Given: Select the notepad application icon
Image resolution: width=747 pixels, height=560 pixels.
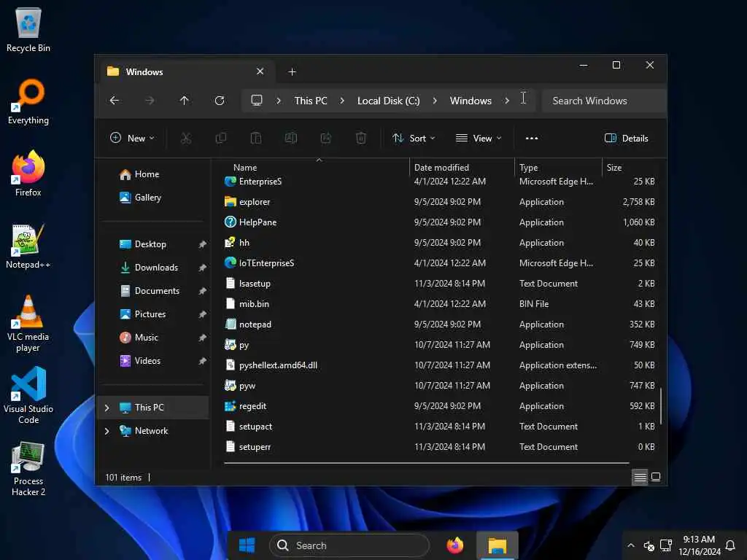Looking at the screenshot, I should [230, 324].
